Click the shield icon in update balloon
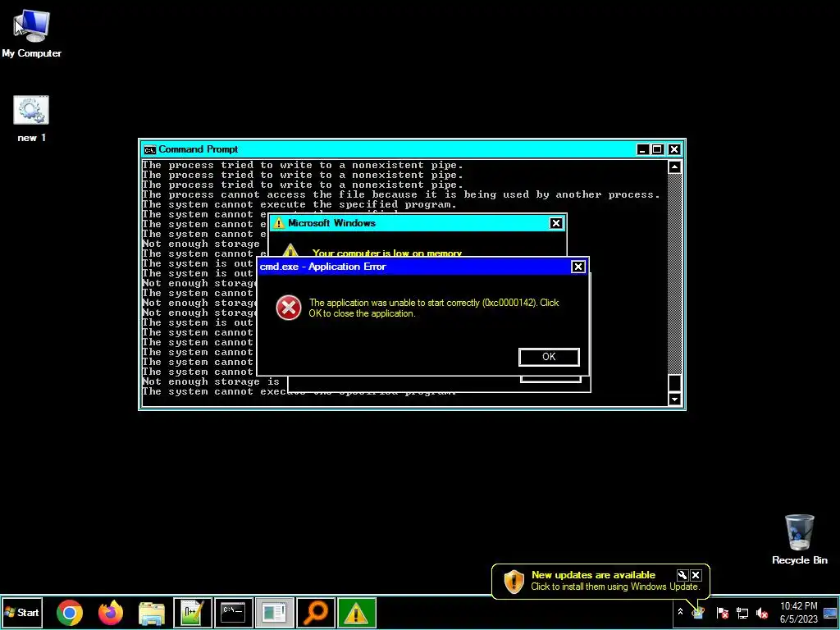Screen dimensions: 840x630 pos(514,582)
